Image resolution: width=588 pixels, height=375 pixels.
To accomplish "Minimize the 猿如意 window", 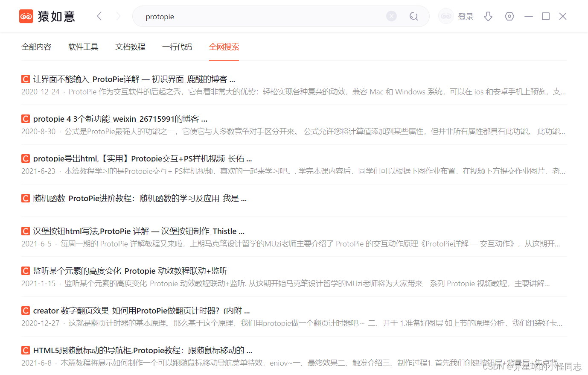I will tap(529, 16).
